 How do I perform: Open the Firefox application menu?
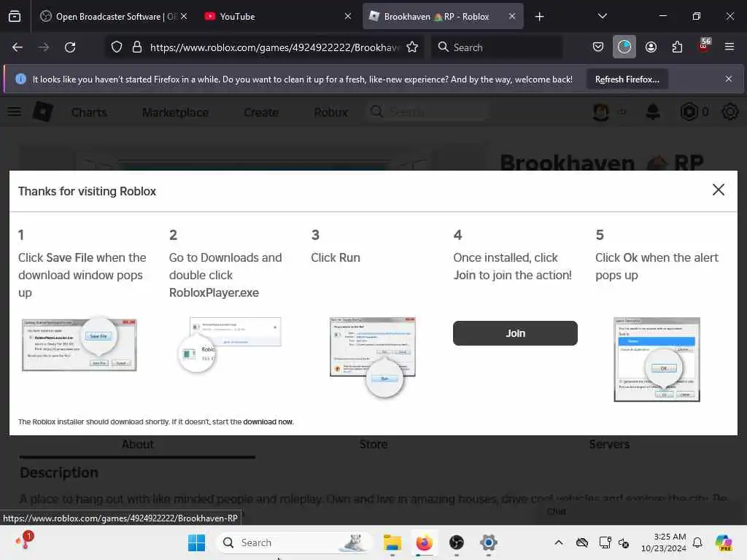[729, 47]
